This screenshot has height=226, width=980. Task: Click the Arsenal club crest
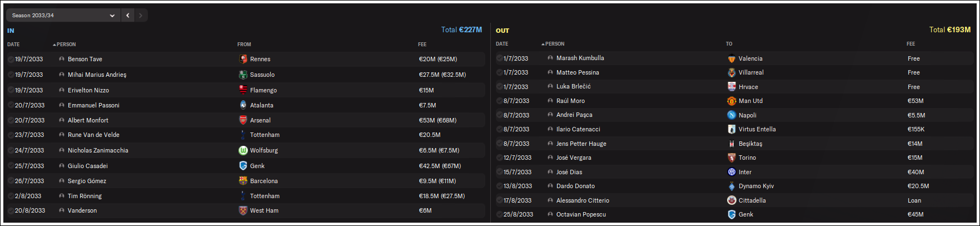(243, 120)
